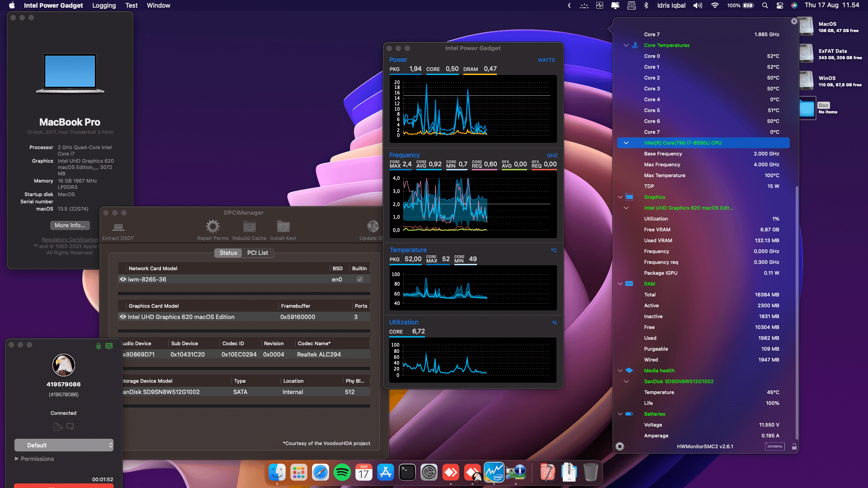Viewport: 868px width, 488px height.
Task: Click eye icon beside Intel UHD Graphics 620
Action: pyautogui.click(x=123, y=317)
